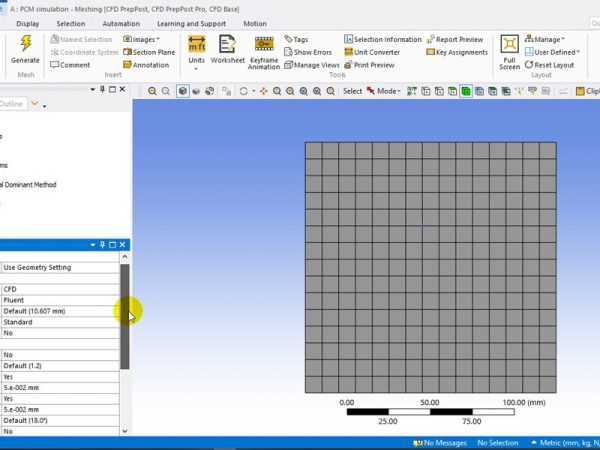The width and height of the screenshot is (600, 450).
Task: Click the Standard value cell
Action: (x=60, y=322)
